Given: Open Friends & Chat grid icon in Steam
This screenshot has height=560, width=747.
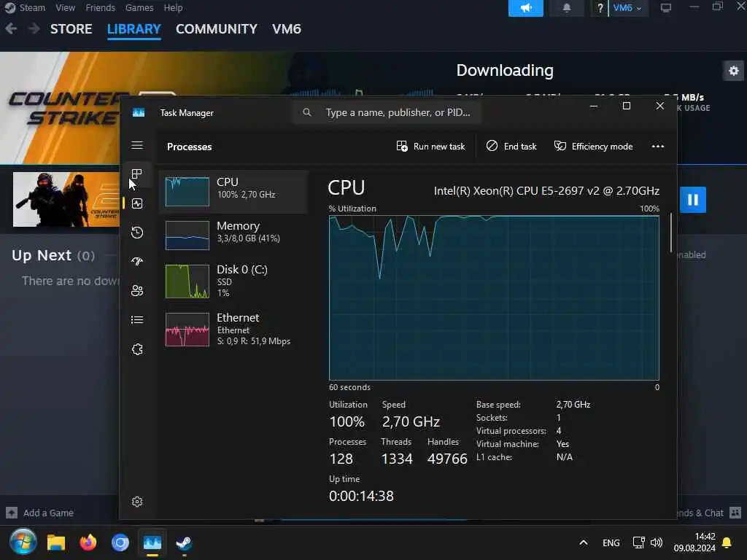Looking at the screenshot, I should pyautogui.click(x=735, y=513).
